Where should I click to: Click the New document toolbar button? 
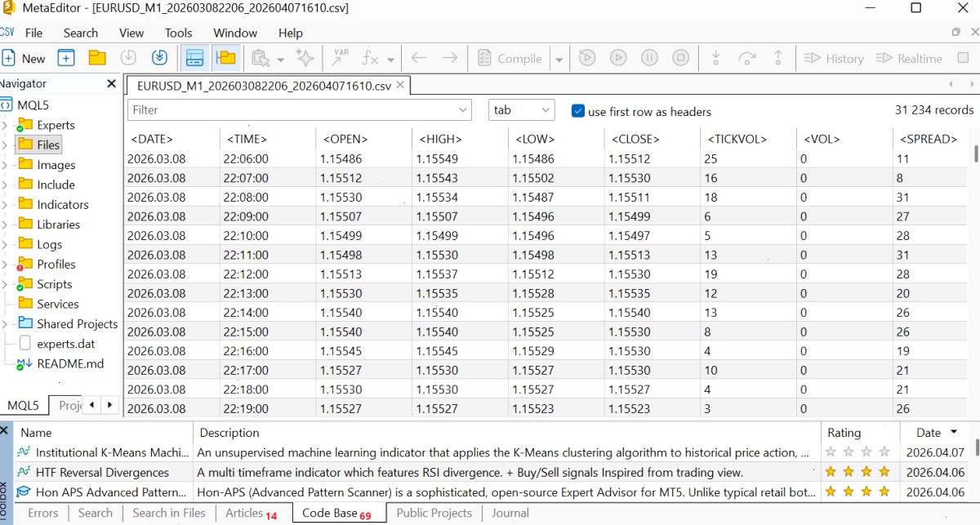coord(24,58)
